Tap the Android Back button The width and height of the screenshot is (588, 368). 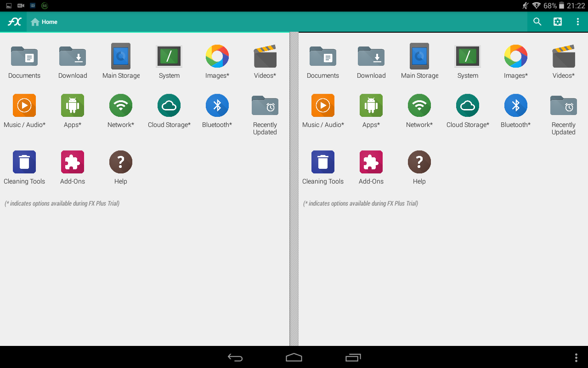235,357
